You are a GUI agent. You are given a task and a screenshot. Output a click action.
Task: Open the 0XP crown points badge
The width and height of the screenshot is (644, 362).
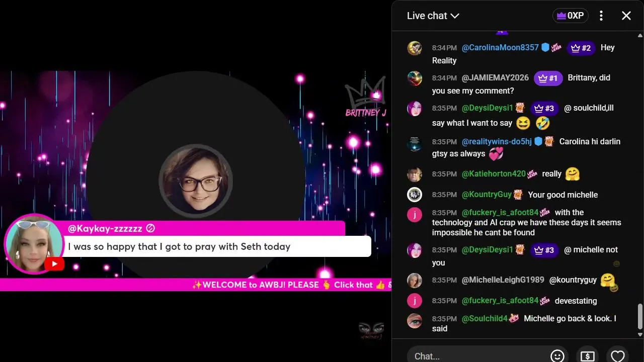(570, 16)
